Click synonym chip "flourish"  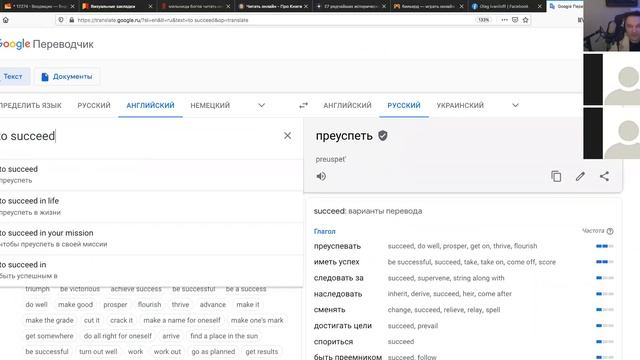(149, 304)
